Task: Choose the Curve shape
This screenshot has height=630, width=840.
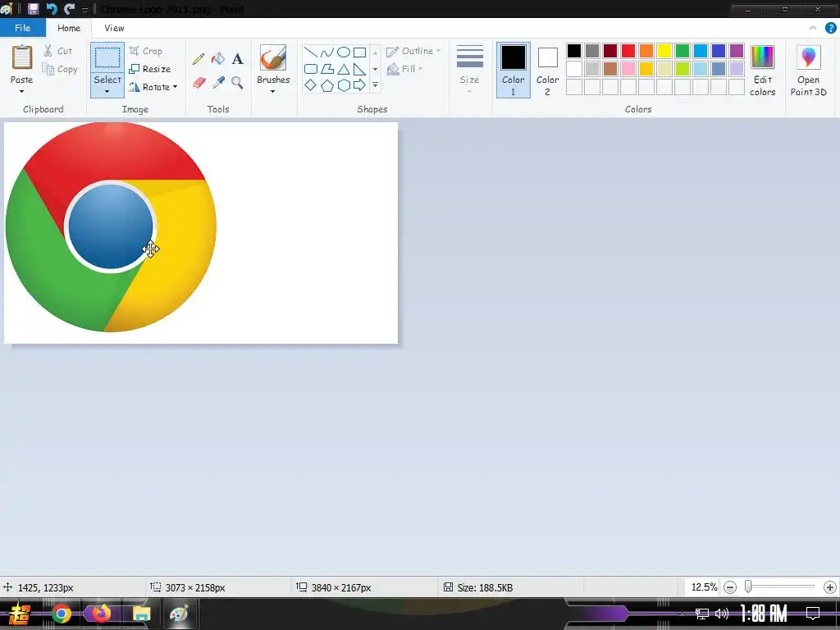Action: [326, 52]
